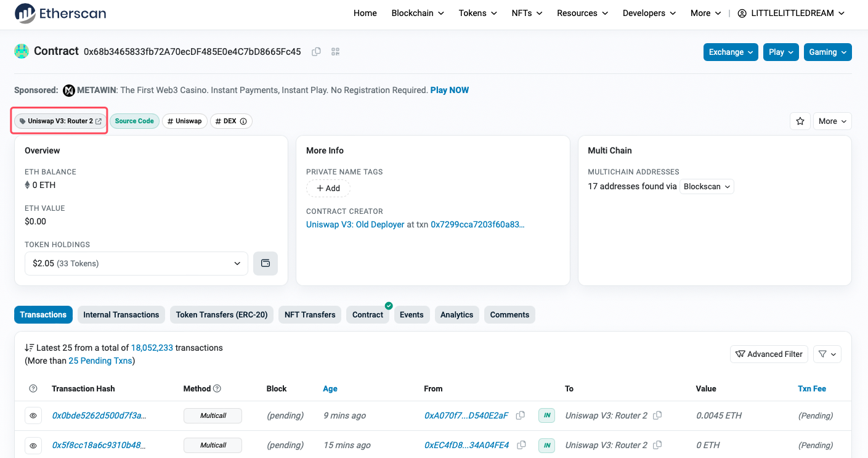Open the Uniswap V3: Old Deployer link

click(355, 224)
